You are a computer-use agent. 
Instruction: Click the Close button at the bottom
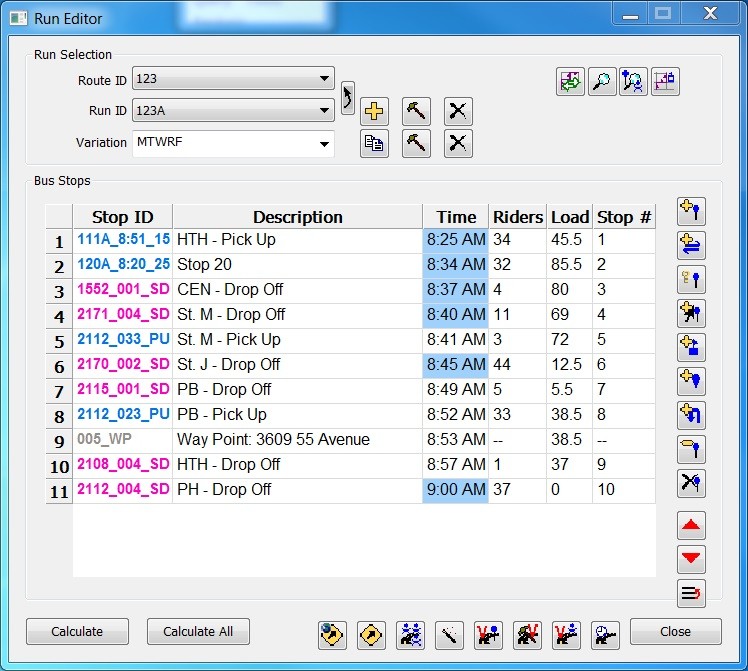675,631
